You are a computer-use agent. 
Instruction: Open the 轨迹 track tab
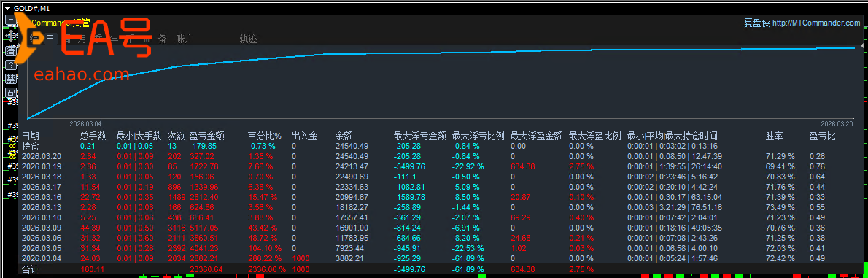pyautogui.click(x=249, y=39)
